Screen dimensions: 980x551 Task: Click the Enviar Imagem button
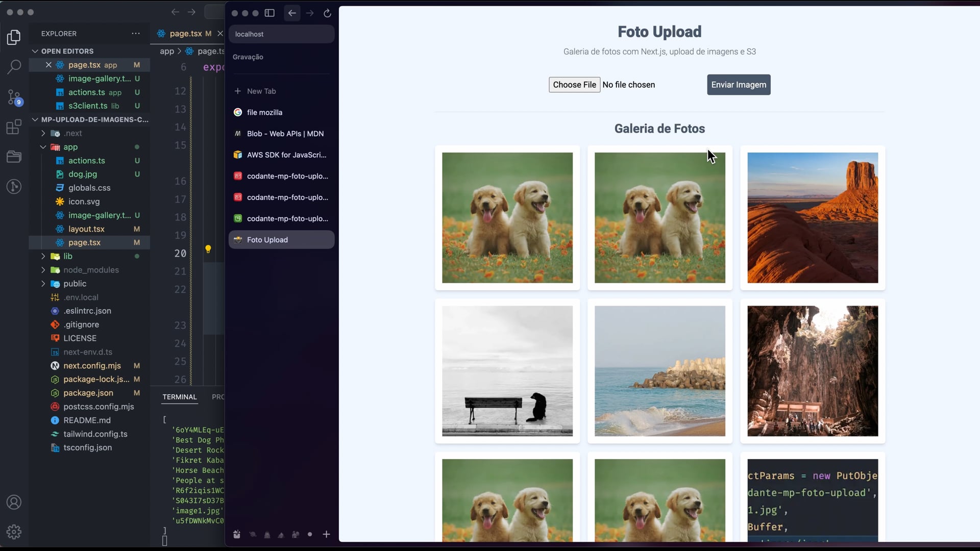(x=738, y=85)
